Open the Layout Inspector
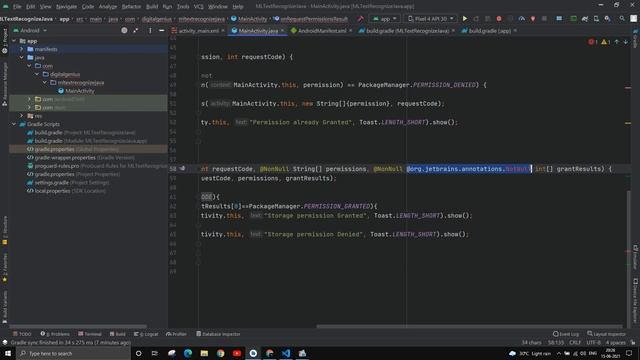 (x=606, y=334)
